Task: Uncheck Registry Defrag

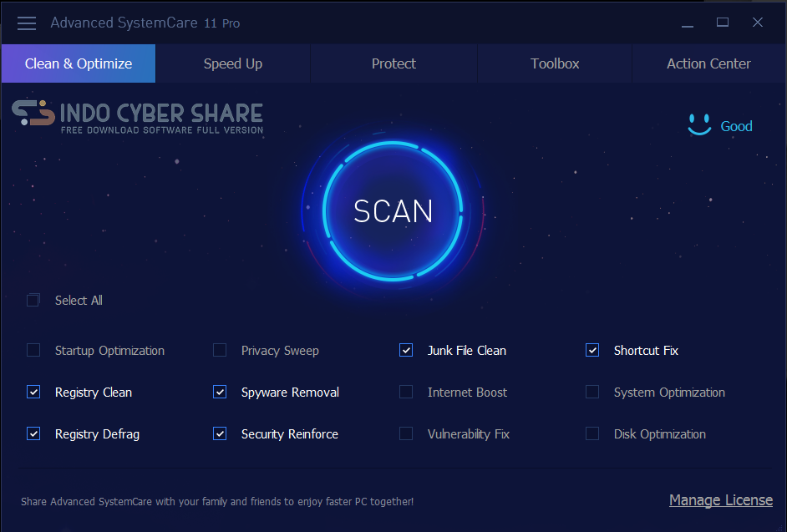Action: pos(33,433)
